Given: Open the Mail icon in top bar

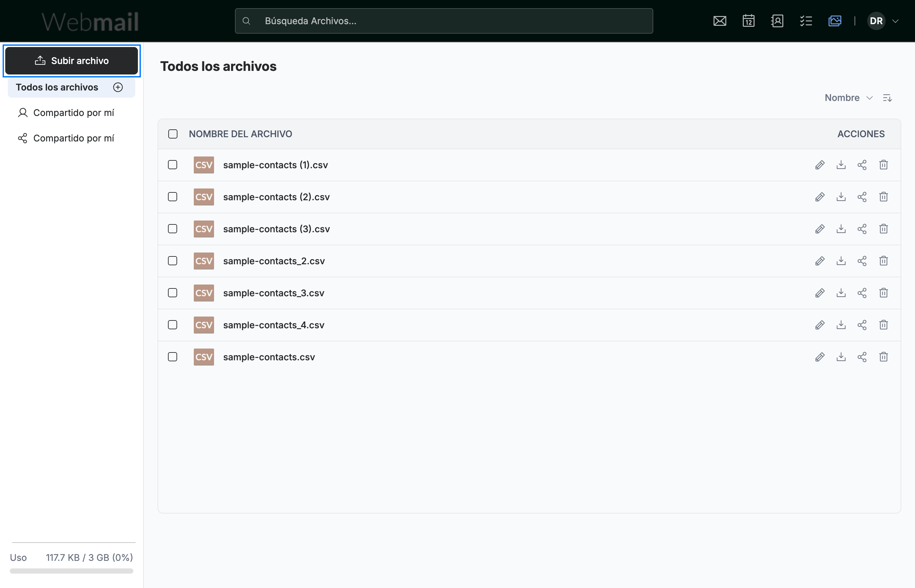Looking at the screenshot, I should [720, 21].
